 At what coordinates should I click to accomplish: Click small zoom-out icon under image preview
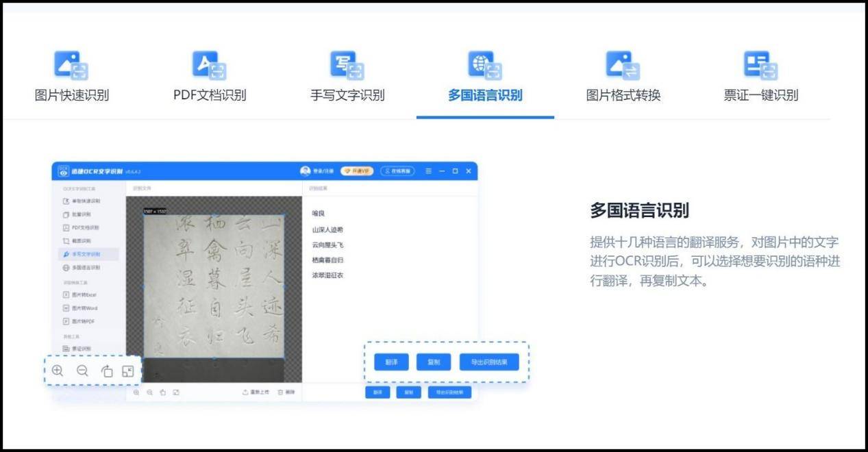pos(150,392)
